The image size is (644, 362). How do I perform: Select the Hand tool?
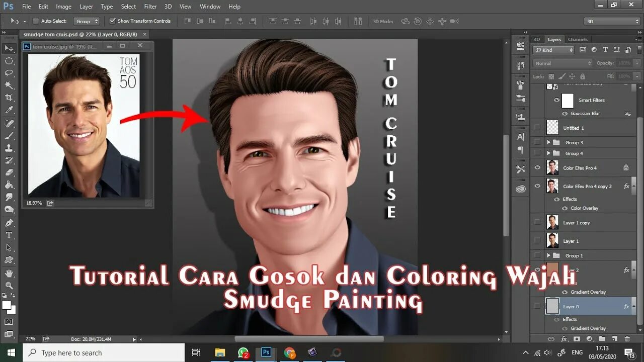click(x=9, y=274)
